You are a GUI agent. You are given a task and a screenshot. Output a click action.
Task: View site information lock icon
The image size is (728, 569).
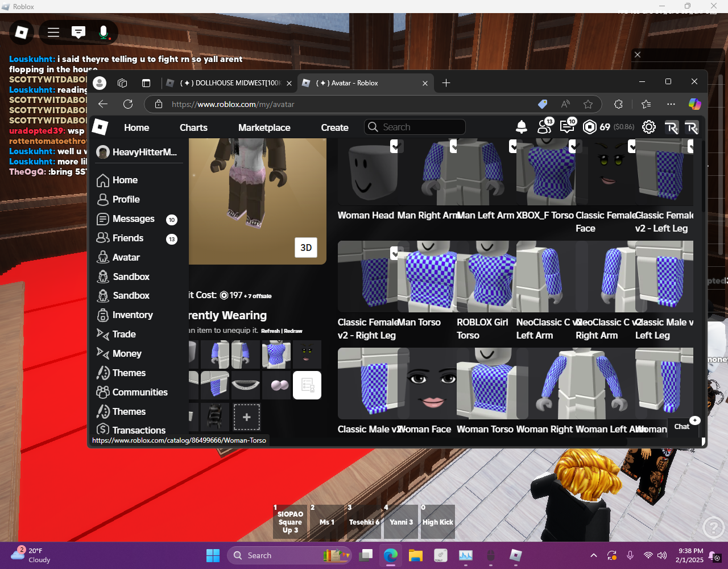pyautogui.click(x=159, y=104)
